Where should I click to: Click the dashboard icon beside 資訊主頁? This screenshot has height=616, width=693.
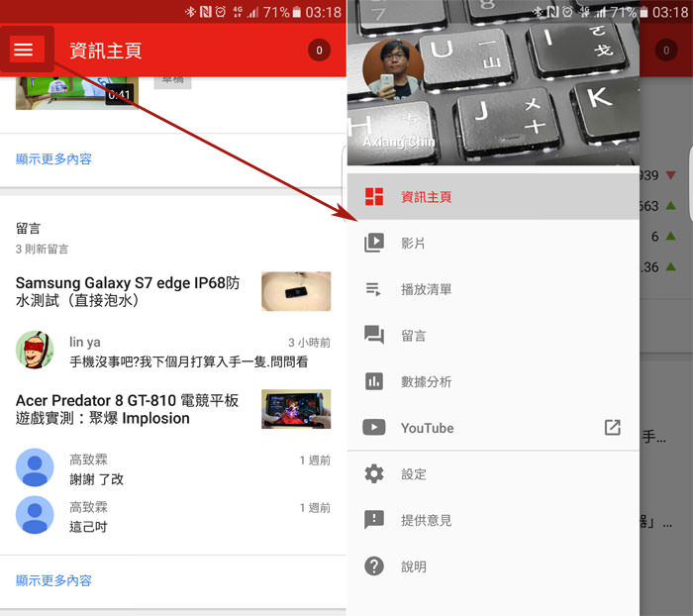pos(374,196)
